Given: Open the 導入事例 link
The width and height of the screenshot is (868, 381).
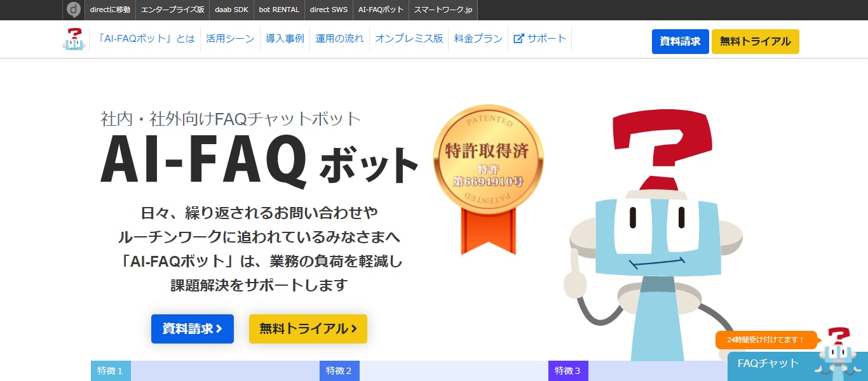Looking at the screenshot, I should [285, 38].
